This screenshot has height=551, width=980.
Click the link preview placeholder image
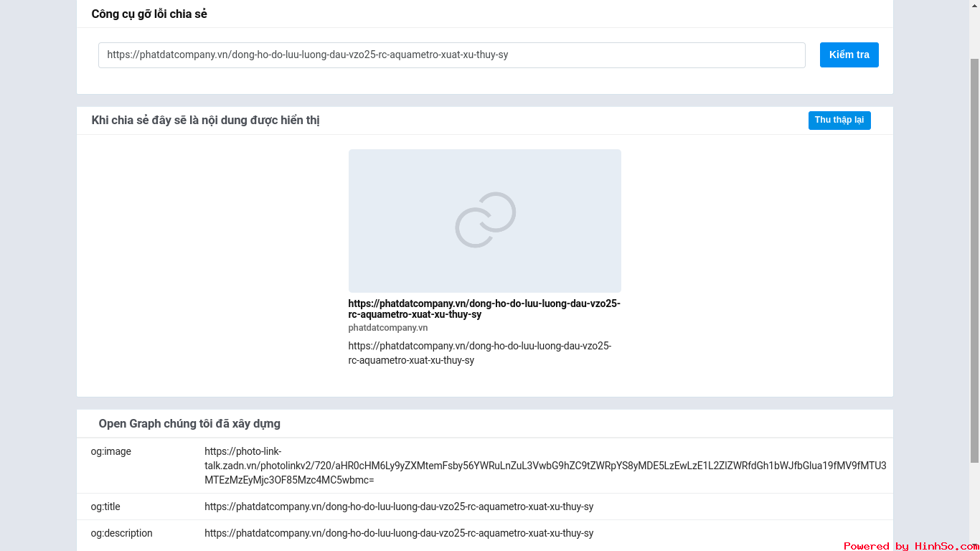coord(485,220)
